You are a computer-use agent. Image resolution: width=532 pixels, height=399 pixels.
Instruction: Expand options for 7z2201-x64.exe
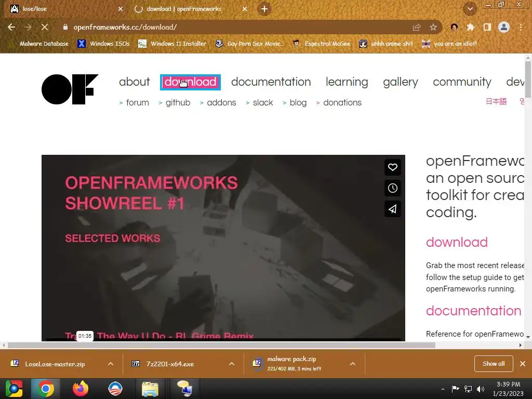click(232, 364)
